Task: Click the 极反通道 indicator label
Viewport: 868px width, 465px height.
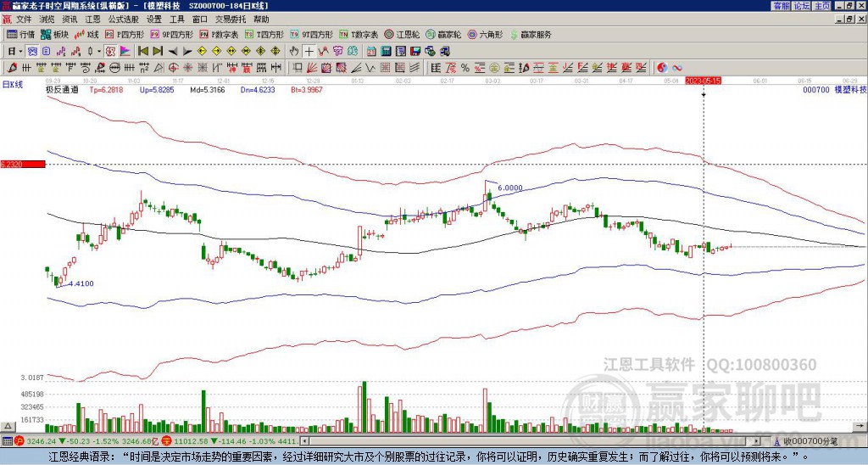Action: tap(62, 89)
